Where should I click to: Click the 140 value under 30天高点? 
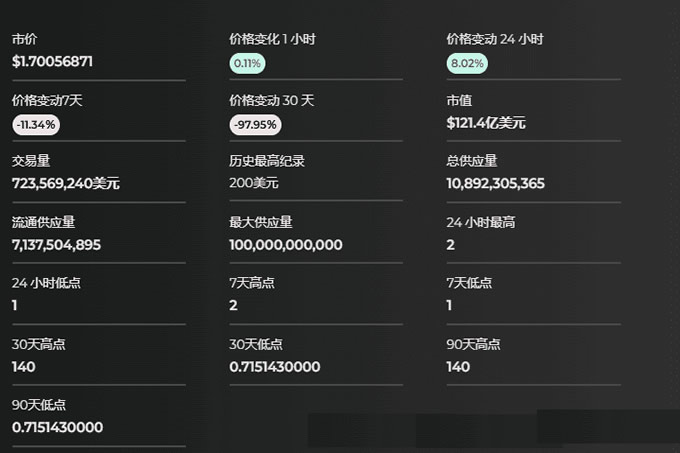(23, 367)
